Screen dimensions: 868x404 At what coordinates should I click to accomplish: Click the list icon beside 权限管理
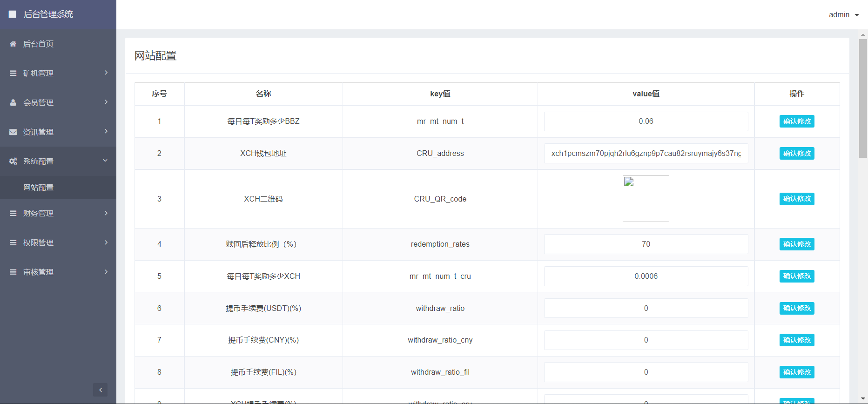coord(13,242)
